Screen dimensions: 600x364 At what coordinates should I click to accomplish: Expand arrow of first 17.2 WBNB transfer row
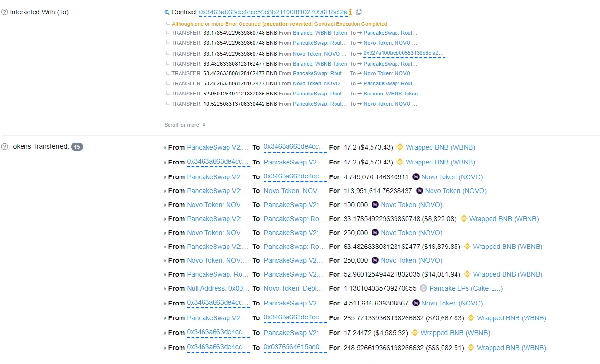click(x=166, y=148)
